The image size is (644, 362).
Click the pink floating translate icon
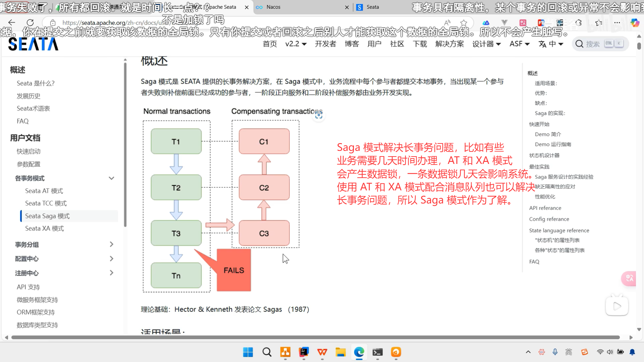pyautogui.click(x=629, y=278)
